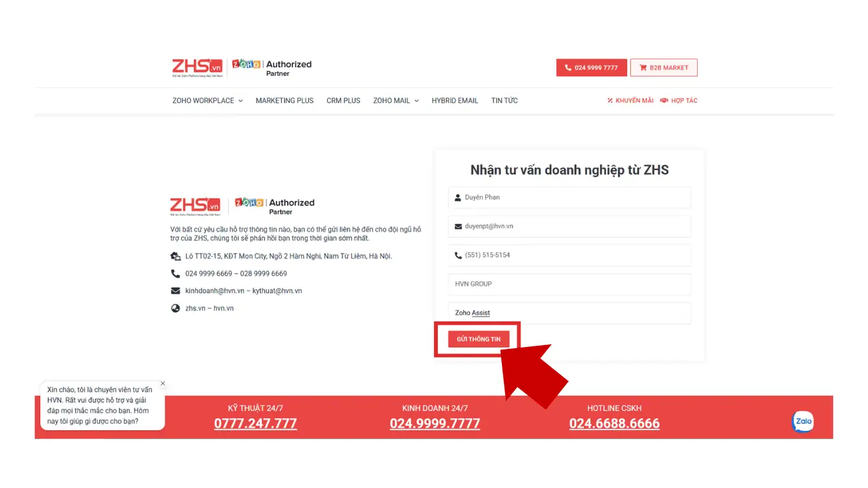
Task: Submit the form with GỬI THÔNG TIN
Action: point(478,339)
